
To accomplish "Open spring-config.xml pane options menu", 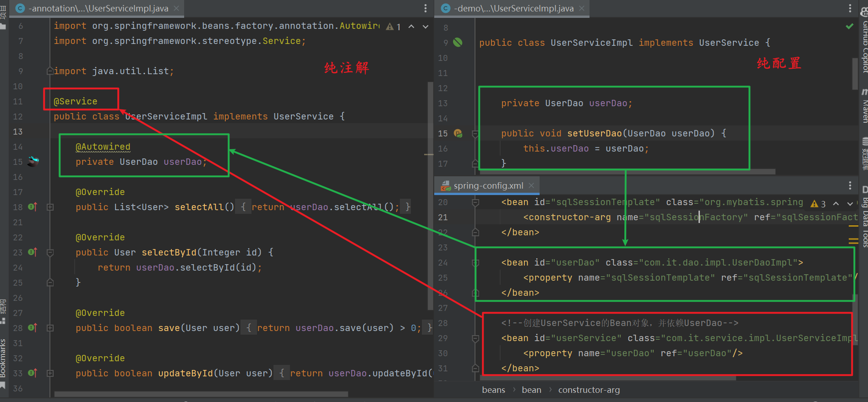I will [x=850, y=185].
